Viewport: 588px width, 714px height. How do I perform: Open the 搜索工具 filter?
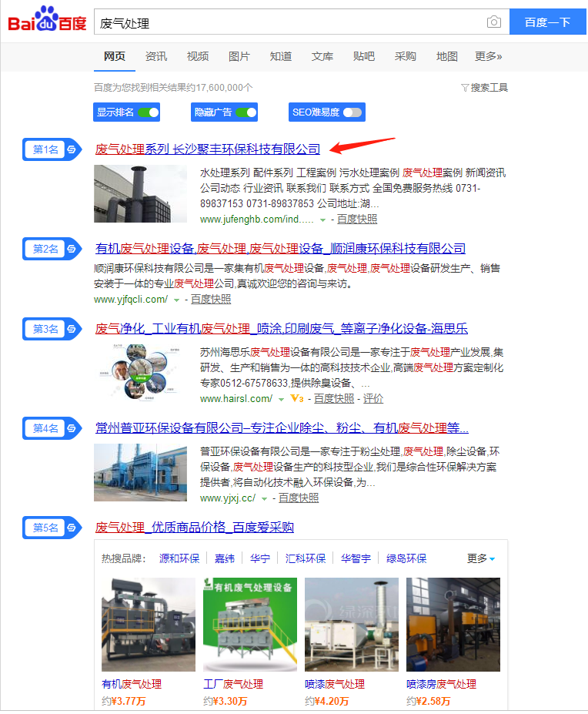tap(485, 88)
